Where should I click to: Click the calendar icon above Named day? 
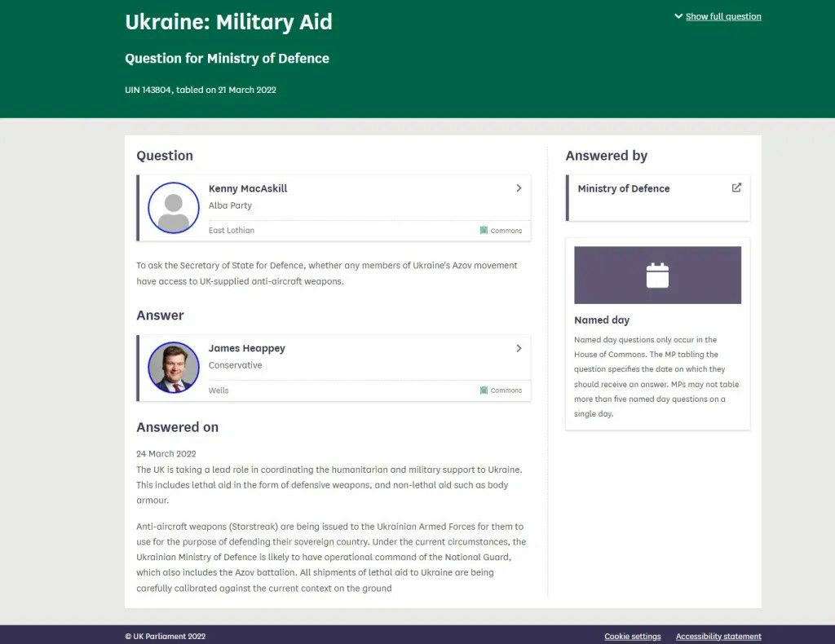[x=658, y=276]
